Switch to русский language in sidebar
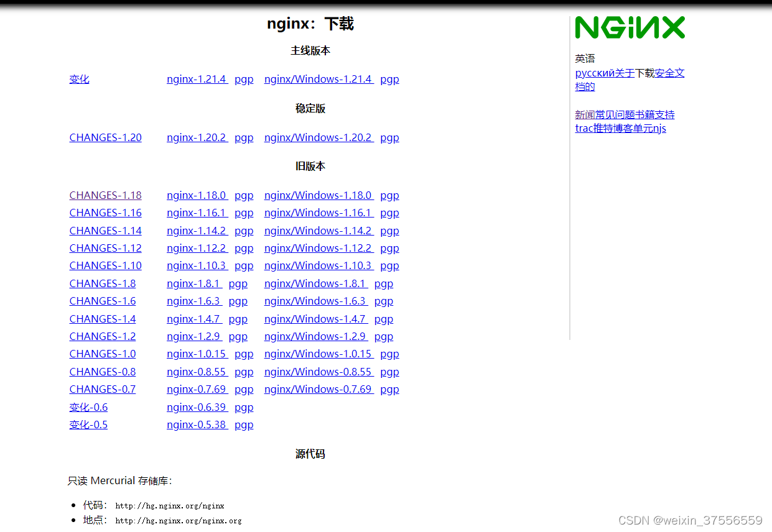The height and width of the screenshot is (532, 772). coord(595,73)
